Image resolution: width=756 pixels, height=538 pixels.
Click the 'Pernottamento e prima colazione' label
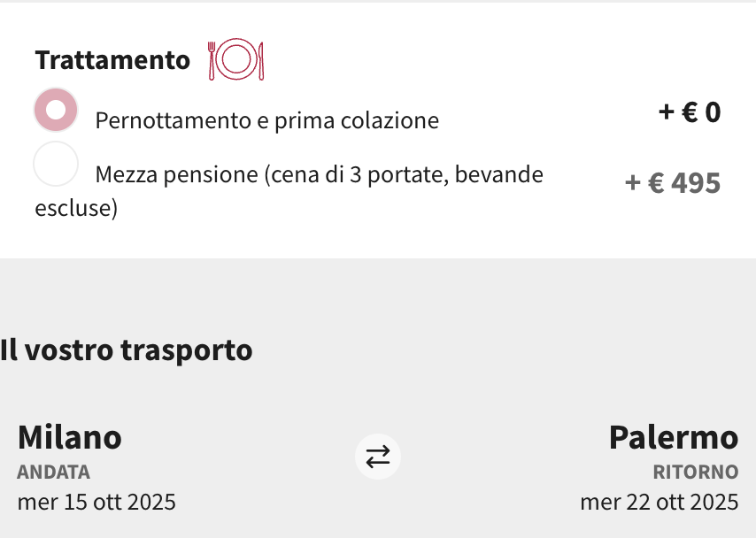[266, 120]
